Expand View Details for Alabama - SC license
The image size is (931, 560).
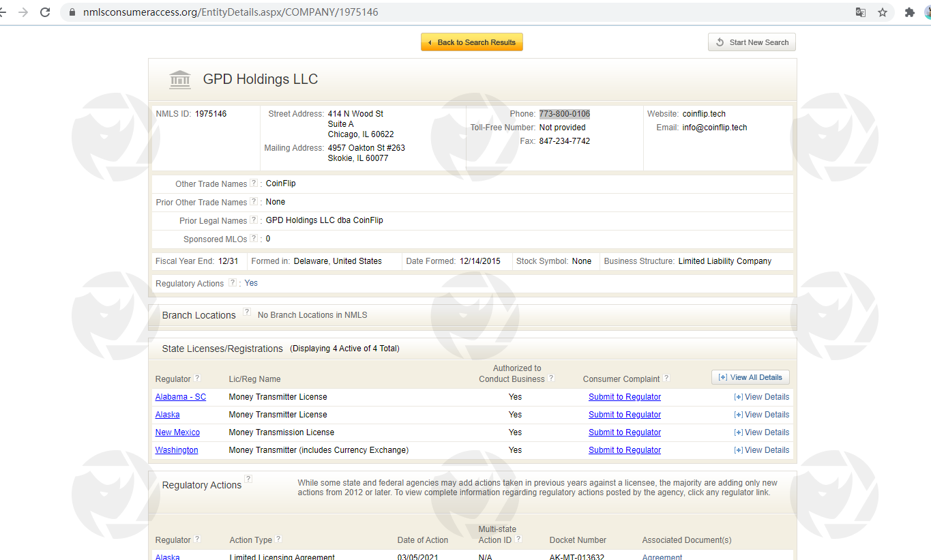click(761, 397)
